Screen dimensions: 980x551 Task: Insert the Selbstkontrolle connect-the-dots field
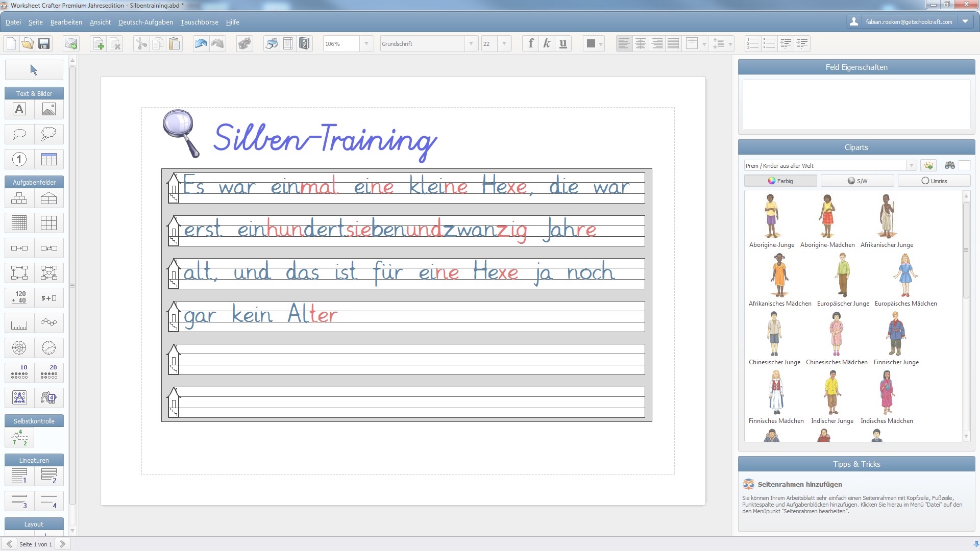(x=19, y=437)
